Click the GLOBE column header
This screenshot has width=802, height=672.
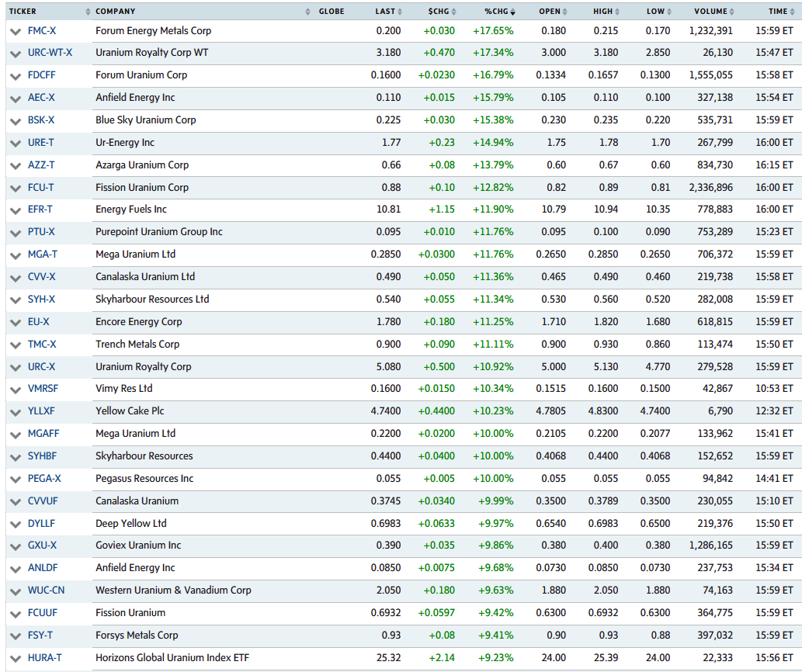[x=332, y=12]
